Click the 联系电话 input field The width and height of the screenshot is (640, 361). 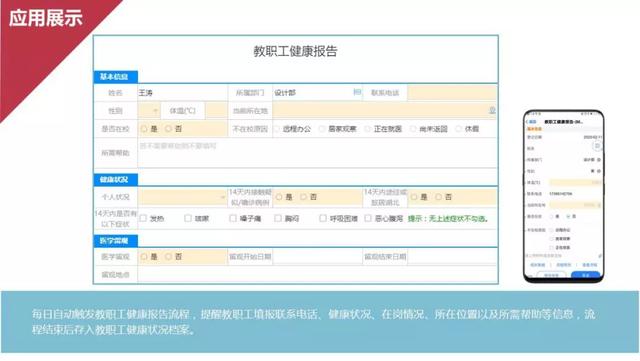click(x=452, y=93)
